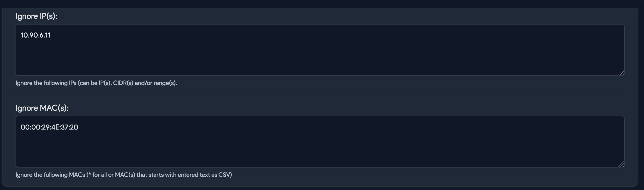
Task: Click the divider between IP and MAC sections
Action: 320,95
